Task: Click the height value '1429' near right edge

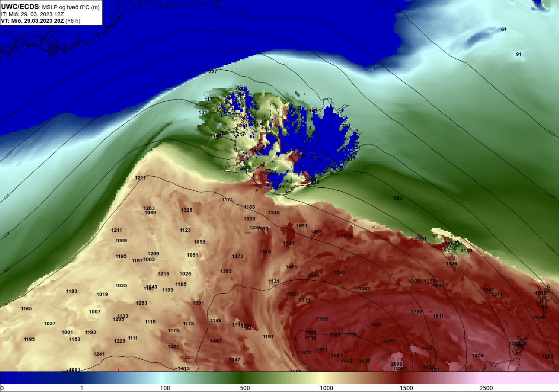Action: [539, 317]
